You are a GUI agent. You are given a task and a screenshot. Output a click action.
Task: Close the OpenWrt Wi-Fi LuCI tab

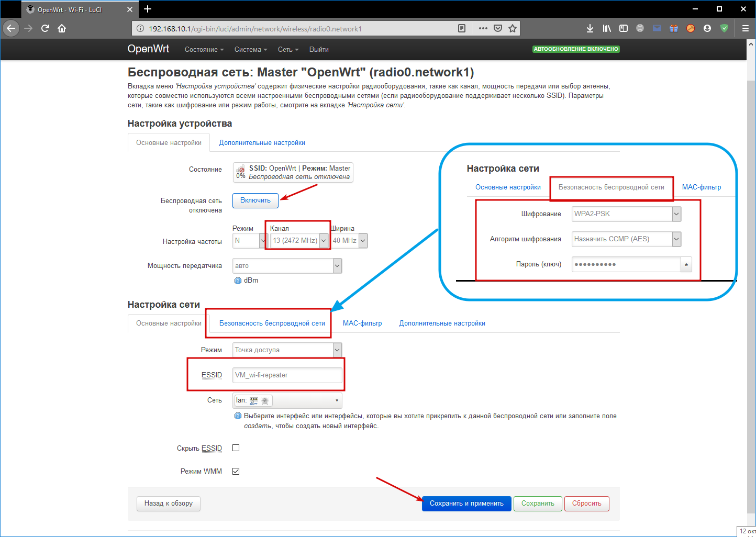click(130, 9)
